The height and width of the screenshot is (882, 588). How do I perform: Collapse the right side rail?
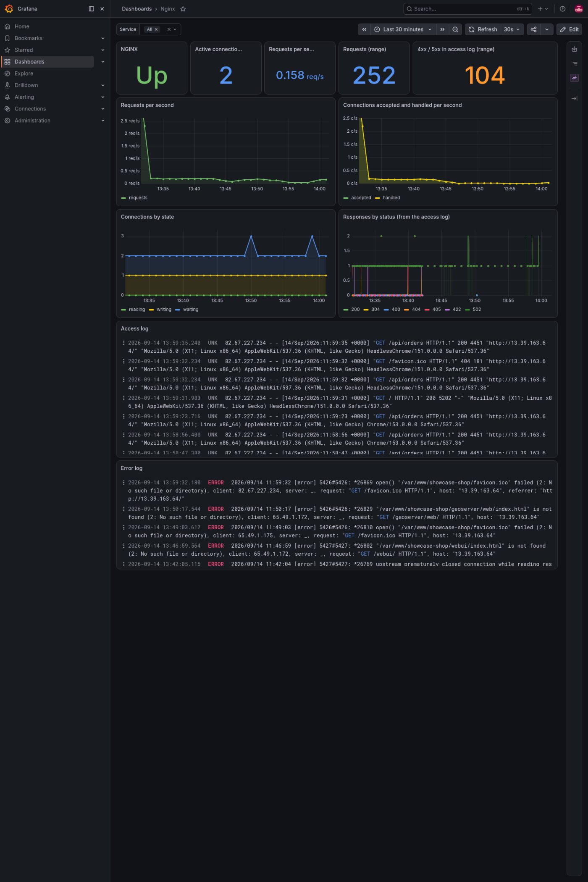coord(574,98)
